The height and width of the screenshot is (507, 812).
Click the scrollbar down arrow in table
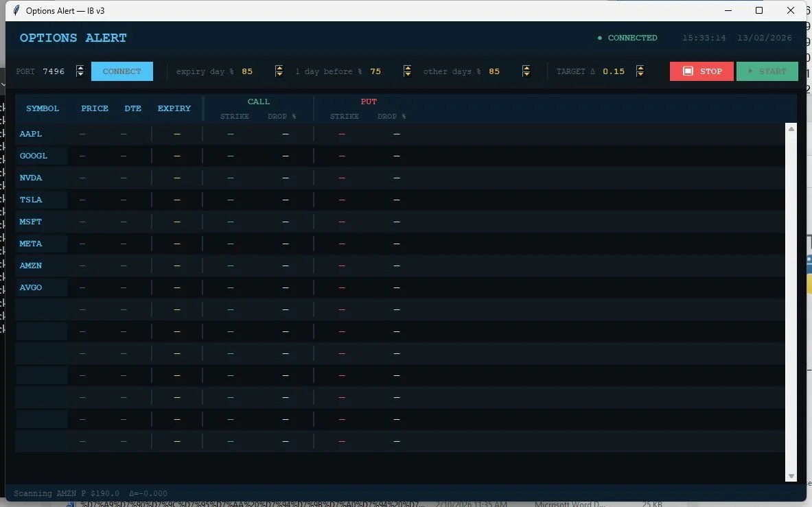791,476
